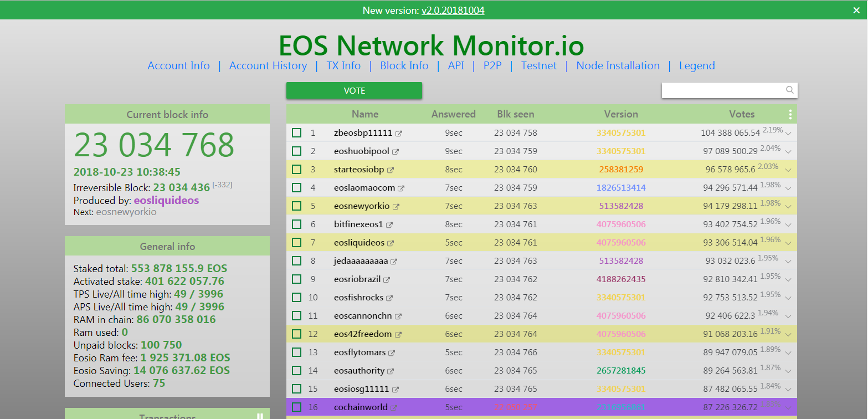Expand details chevron for eosnewyorkio row
The height and width of the screenshot is (419, 868).
tap(788, 207)
